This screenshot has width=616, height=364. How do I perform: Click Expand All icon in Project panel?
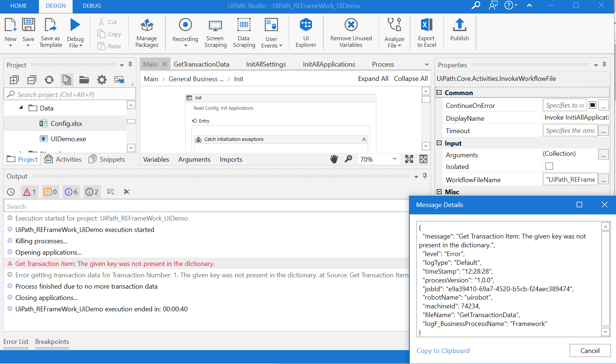[14, 80]
